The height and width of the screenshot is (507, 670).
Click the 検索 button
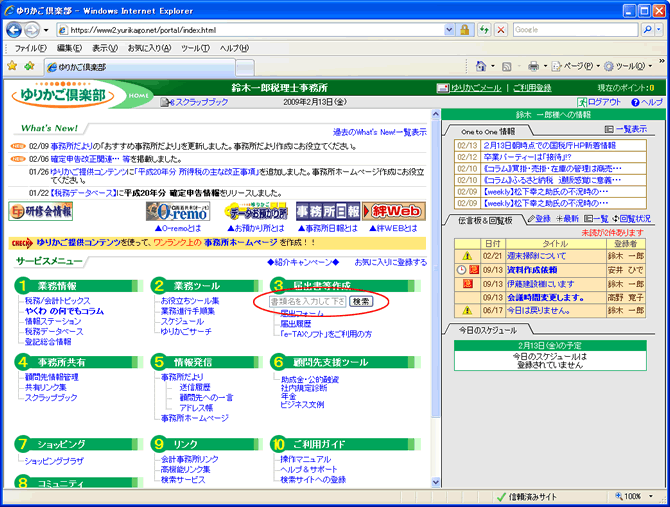tap(361, 302)
